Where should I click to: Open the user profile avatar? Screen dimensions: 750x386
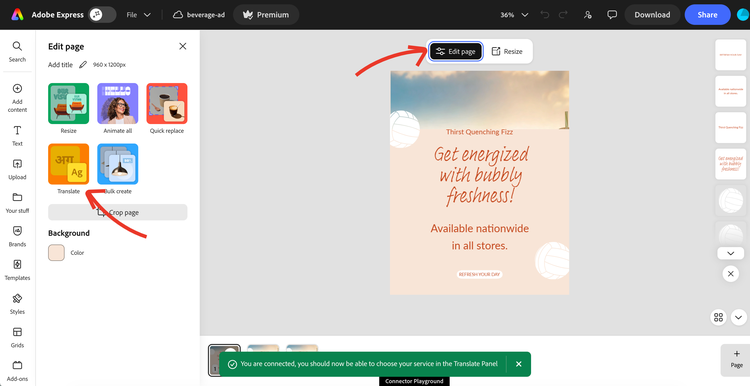pyautogui.click(x=743, y=15)
